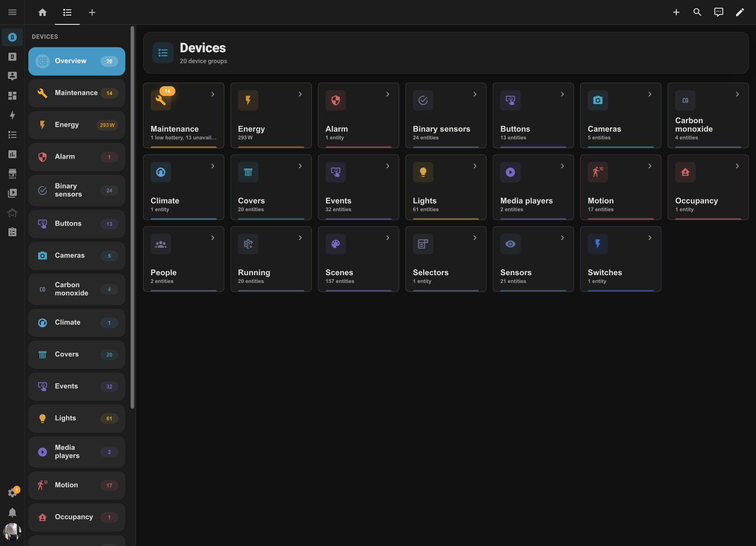Click Alarm card shield icon
Viewport: 756px width, 546px height.
coord(336,100)
